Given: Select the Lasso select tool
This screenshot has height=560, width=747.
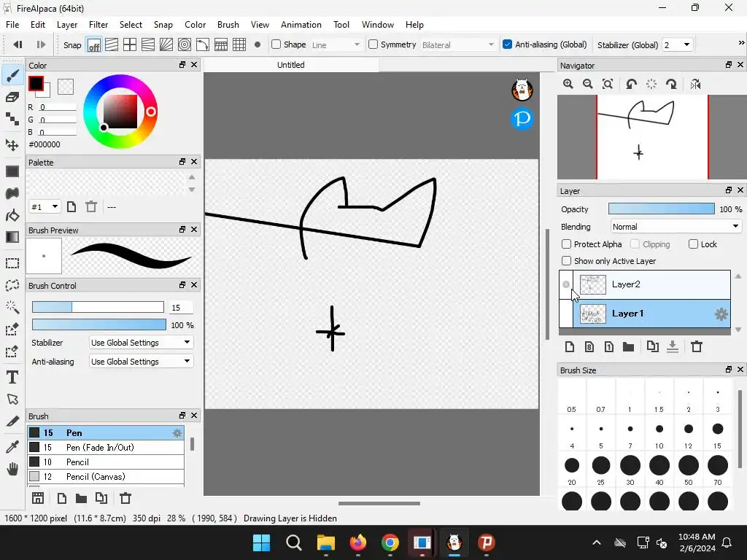Looking at the screenshot, I should 12,285.
